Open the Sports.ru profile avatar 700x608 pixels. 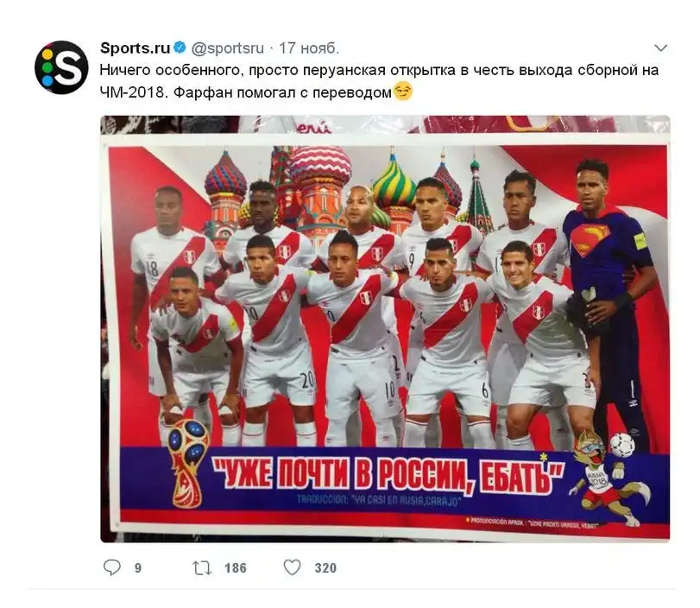pyautogui.click(x=61, y=67)
